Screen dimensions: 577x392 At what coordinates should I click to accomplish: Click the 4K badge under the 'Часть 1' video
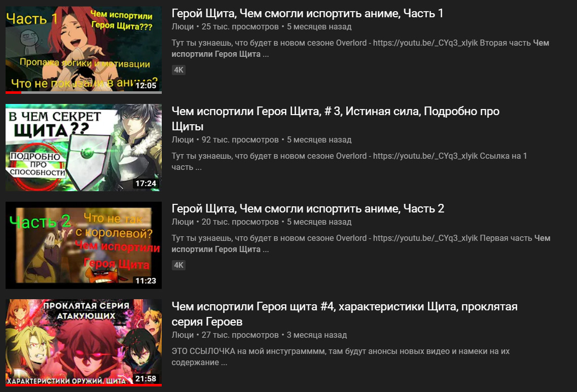click(178, 70)
